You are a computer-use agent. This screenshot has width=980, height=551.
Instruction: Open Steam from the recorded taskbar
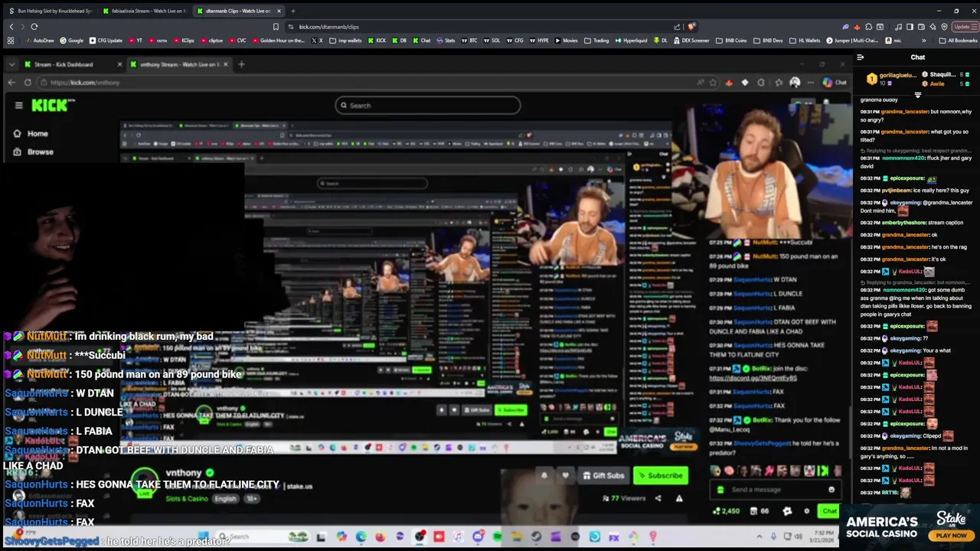tap(536, 537)
